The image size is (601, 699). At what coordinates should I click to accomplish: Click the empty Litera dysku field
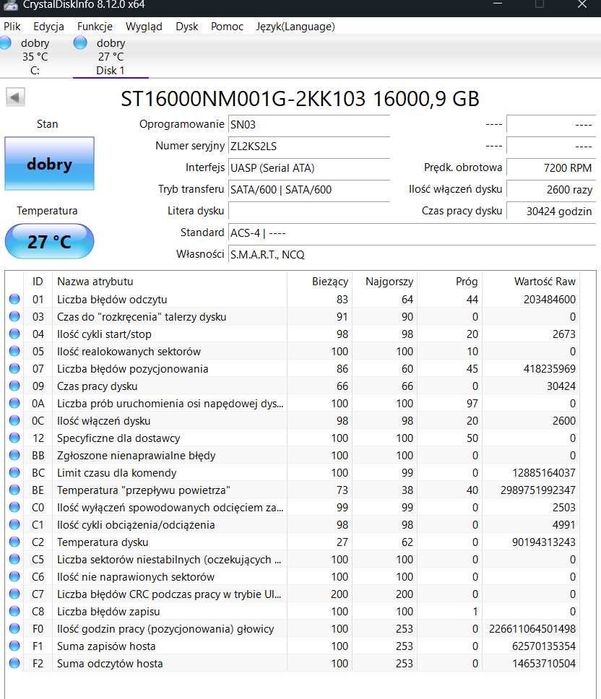click(x=309, y=211)
